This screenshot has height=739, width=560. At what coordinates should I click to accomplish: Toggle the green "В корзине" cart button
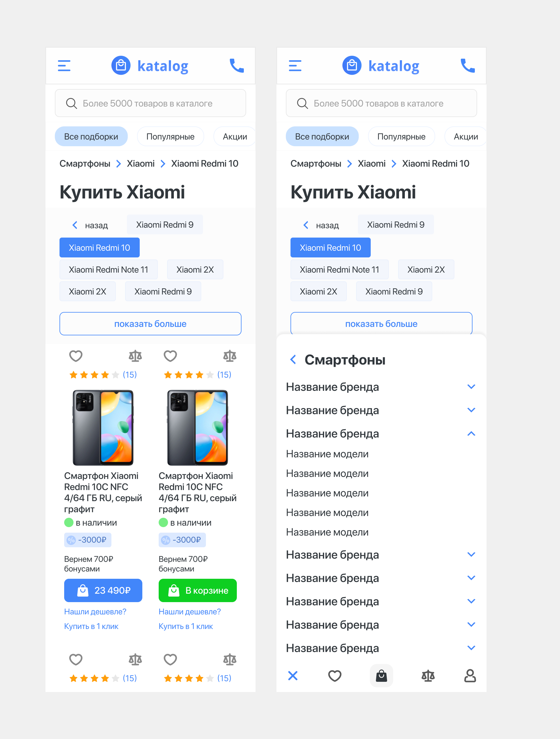[198, 590]
